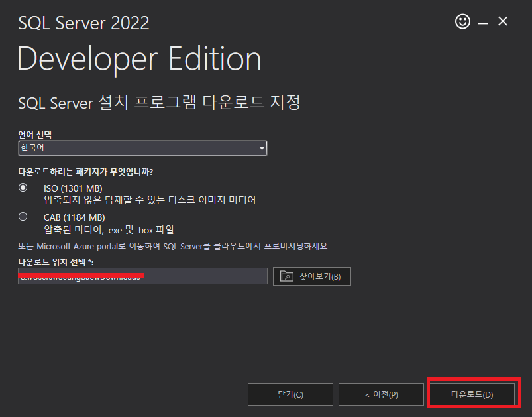
Task: Click the ISO description text 압축되지 않은 탑재할 수 있는 디스크 이미지 미디어
Action: 150,200
